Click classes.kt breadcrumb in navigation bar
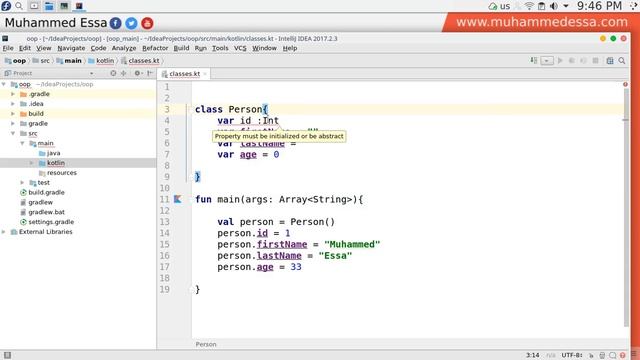The height and width of the screenshot is (360, 640). pos(140,60)
